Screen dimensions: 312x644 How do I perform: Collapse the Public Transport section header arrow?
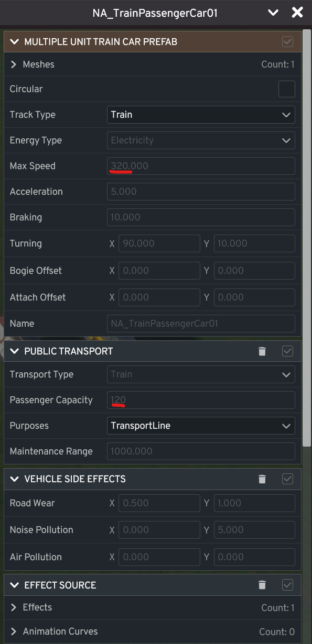14,351
